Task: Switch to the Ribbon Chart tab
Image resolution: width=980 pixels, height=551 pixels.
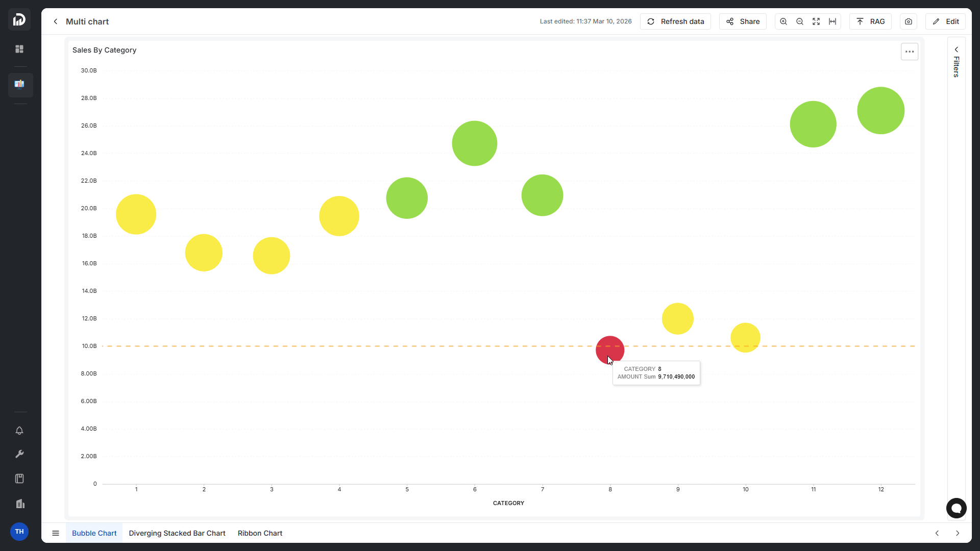Action: 260,533
